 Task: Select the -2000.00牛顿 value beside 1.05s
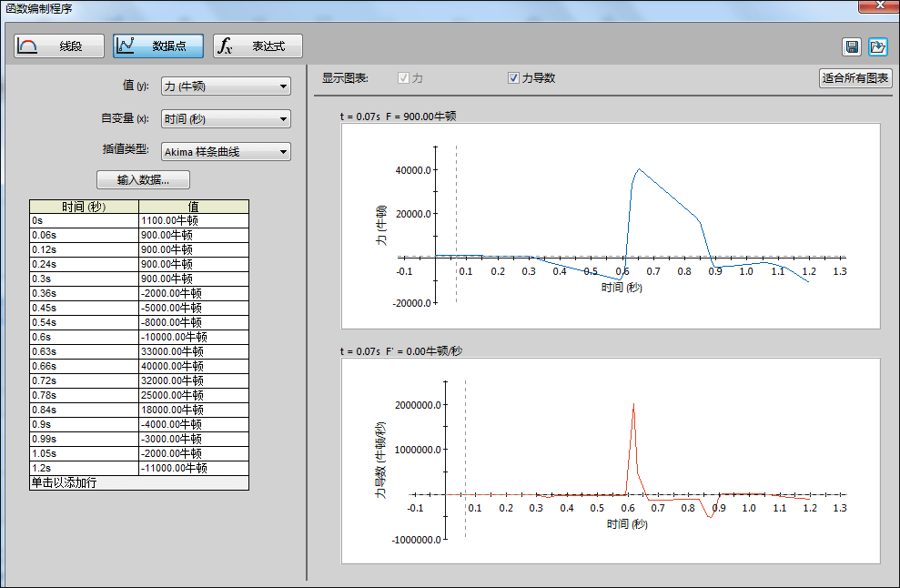coord(194,453)
